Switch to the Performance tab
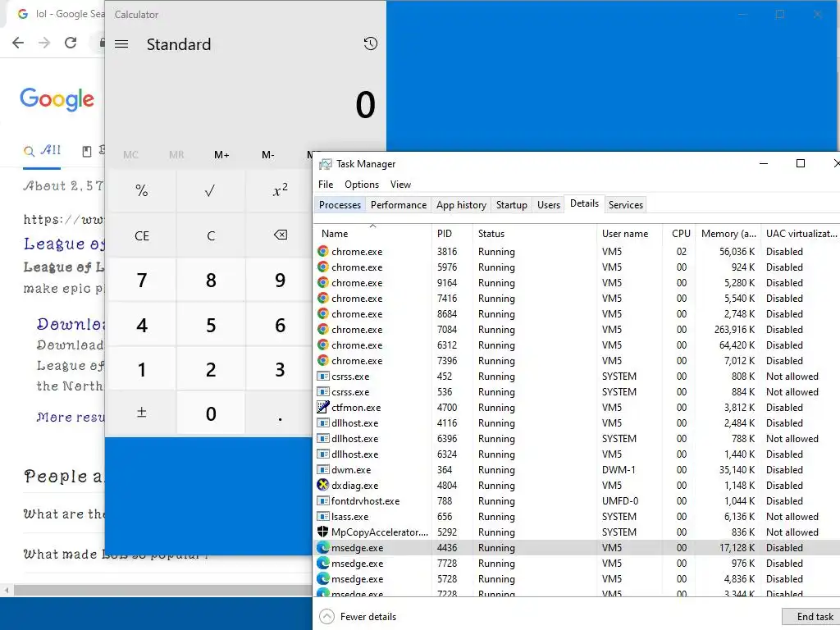The image size is (840, 630). click(399, 204)
